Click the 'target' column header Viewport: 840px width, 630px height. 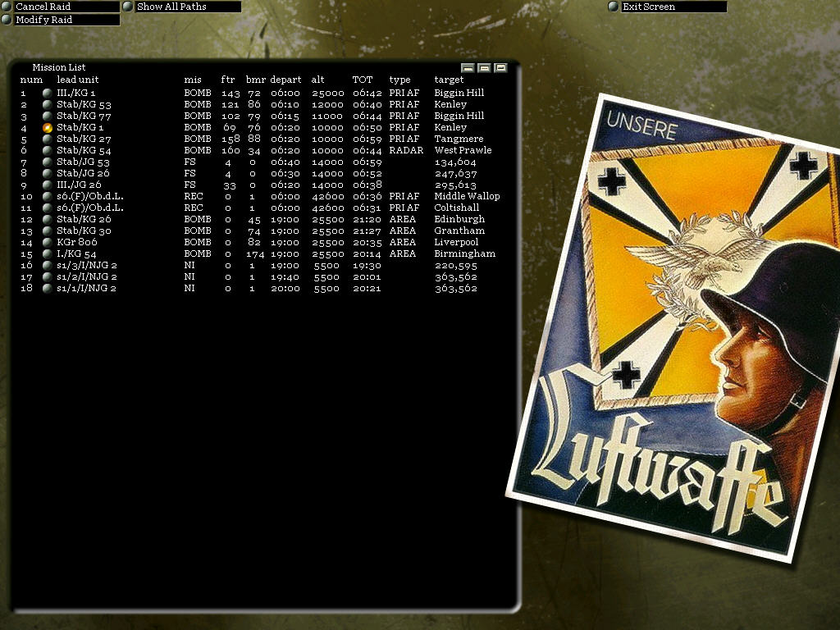click(449, 80)
